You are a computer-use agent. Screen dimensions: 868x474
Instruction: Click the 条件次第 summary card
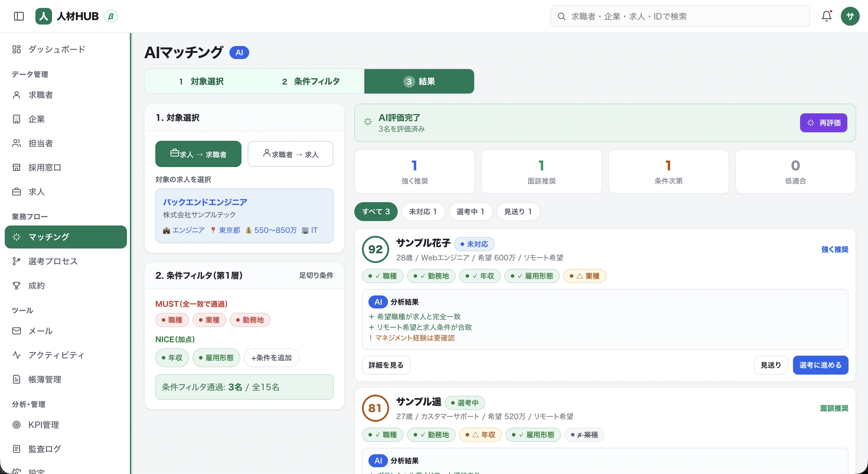click(x=668, y=171)
